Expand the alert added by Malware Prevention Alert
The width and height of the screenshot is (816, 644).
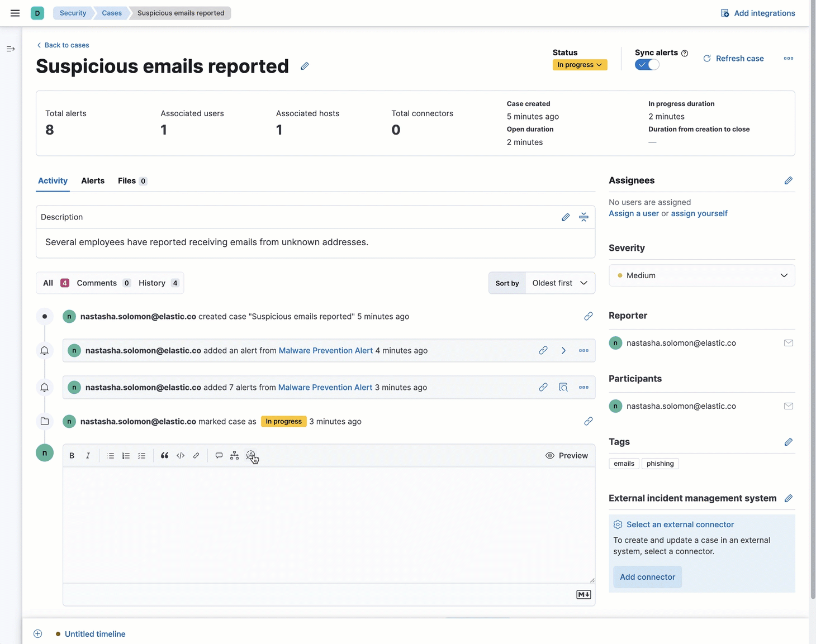coord(563,350)
